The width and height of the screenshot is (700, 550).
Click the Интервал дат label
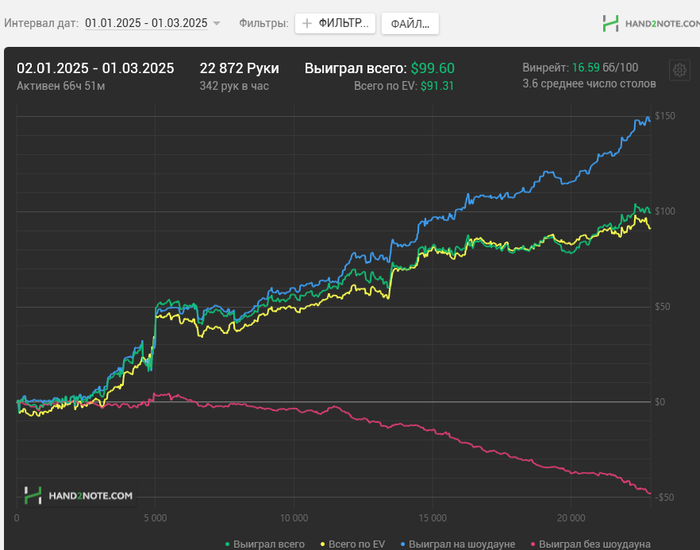click(41, 23)
